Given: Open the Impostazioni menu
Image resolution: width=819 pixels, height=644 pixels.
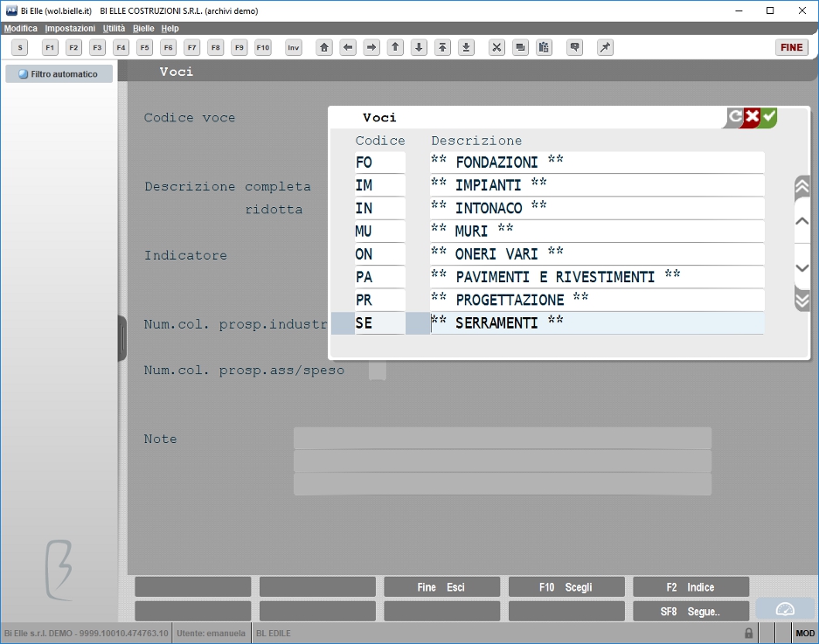Looking at the screenshot, I should (70, 28).
